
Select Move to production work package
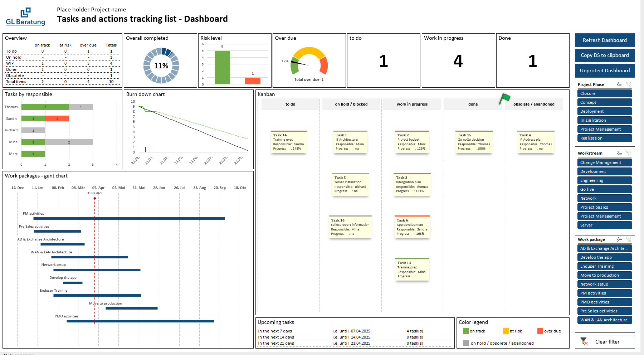pos(605,275)
